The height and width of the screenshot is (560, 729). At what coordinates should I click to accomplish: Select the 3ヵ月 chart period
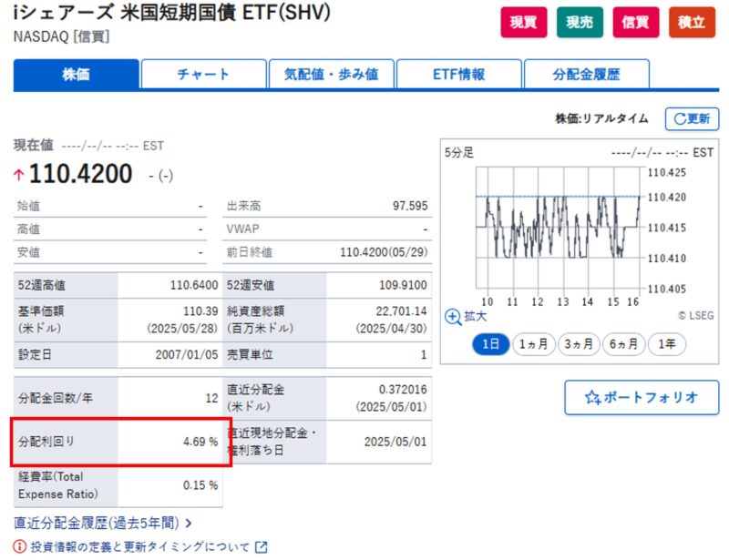(578, 344)
